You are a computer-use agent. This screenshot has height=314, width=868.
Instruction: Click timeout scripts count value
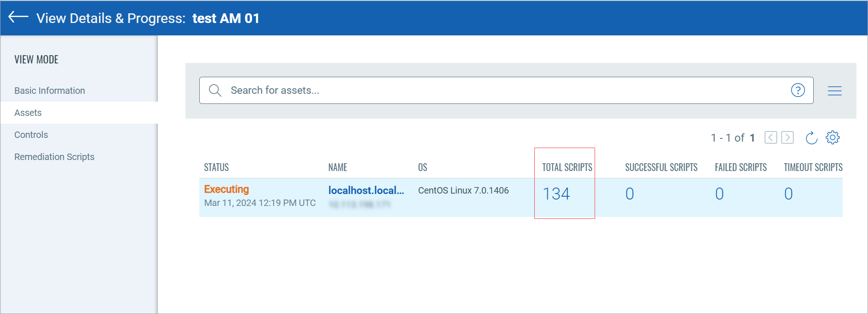(x=788, y=194)
